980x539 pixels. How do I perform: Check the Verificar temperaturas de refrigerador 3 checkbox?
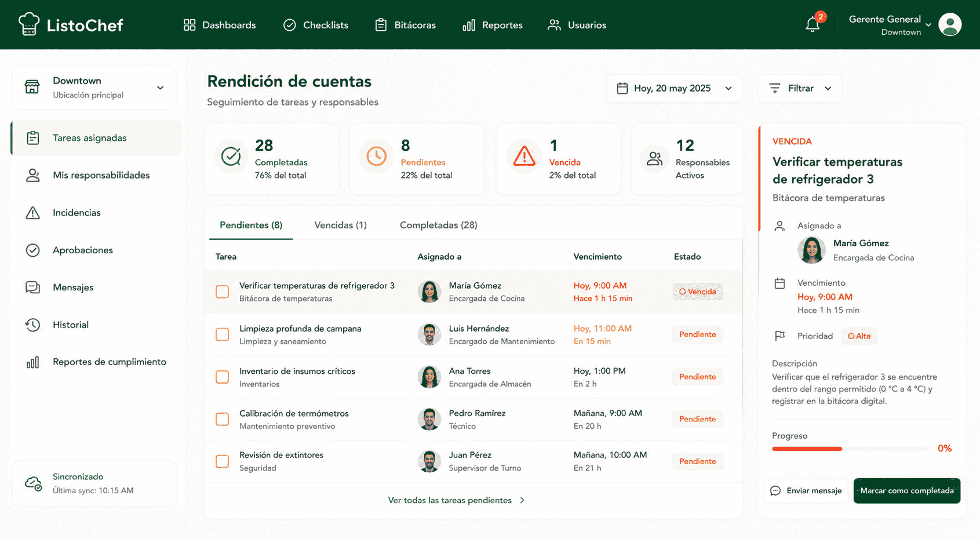click(x=223, y=292)
